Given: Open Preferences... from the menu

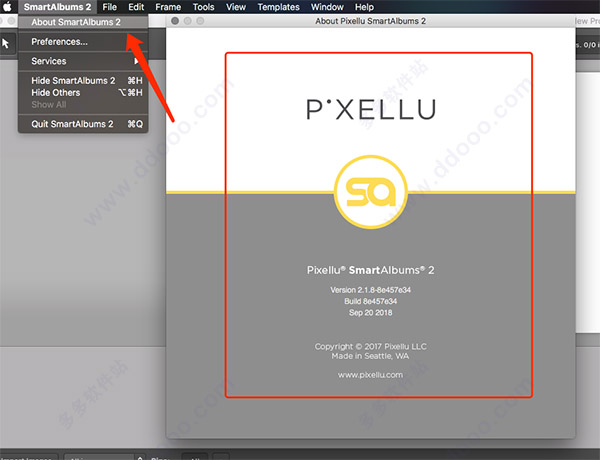Looking at the screenshot, I should tap(83, 42).
